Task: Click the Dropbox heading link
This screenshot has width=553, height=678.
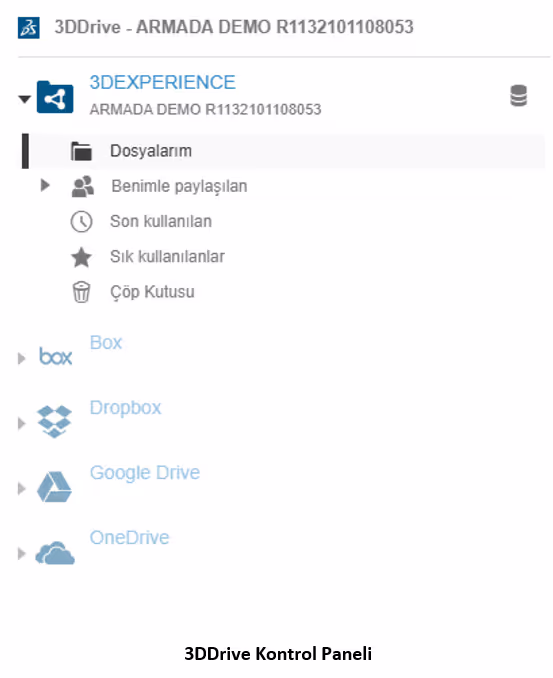Action: [x=125, y=408]
